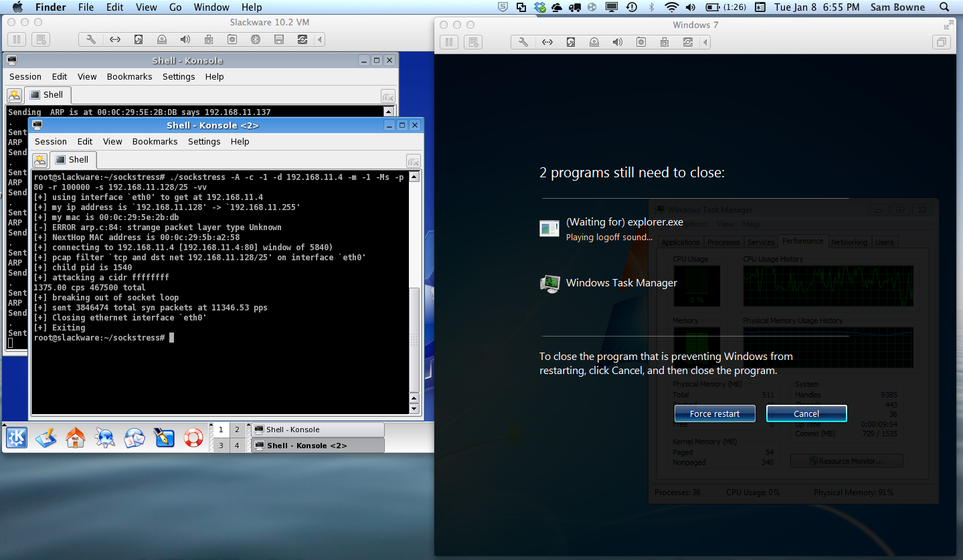The height and width of the screenshot is (560, 963).
Task: Select the Shell tab in back Konsole
Action: [48, 95]
